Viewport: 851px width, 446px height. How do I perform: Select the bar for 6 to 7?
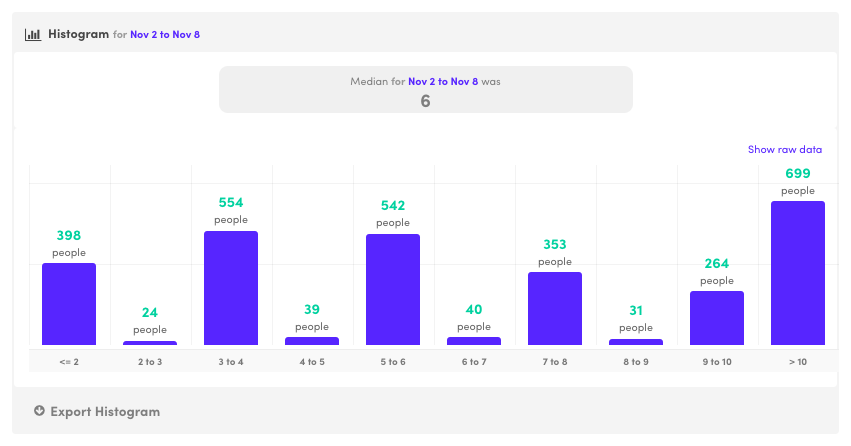pos(474,341)
